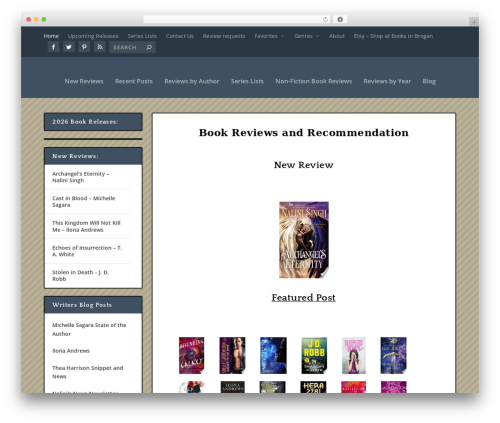The width and height of the screenshot is (500, 423).
Task: Open Non-Fiction Book Reviews
Action: [x=314, y=81]
